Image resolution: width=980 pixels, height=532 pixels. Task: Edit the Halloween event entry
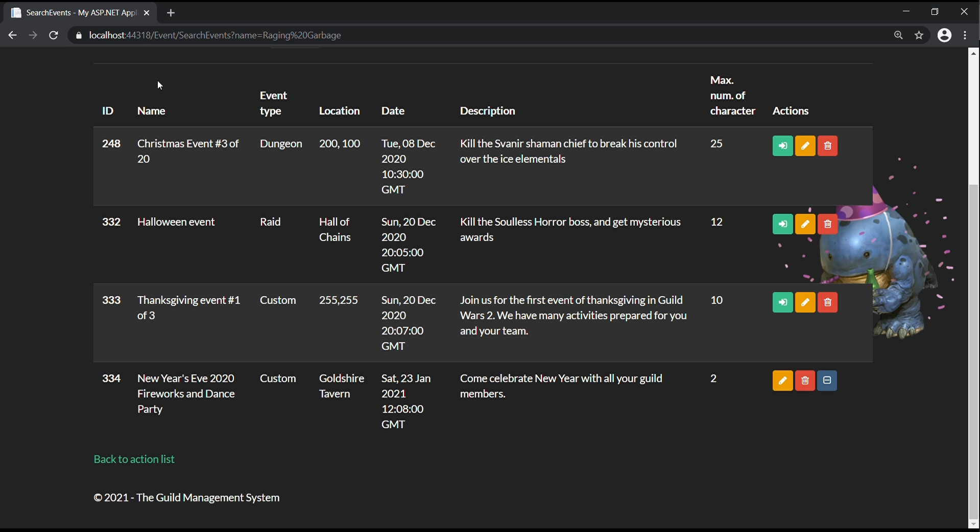pos(805,224)
